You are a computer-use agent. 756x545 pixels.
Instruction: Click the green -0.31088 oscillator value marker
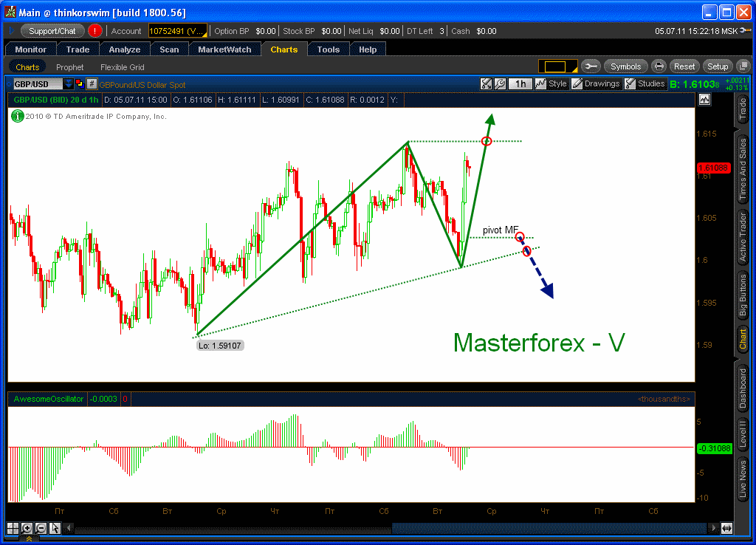click(x=715, y=448)
